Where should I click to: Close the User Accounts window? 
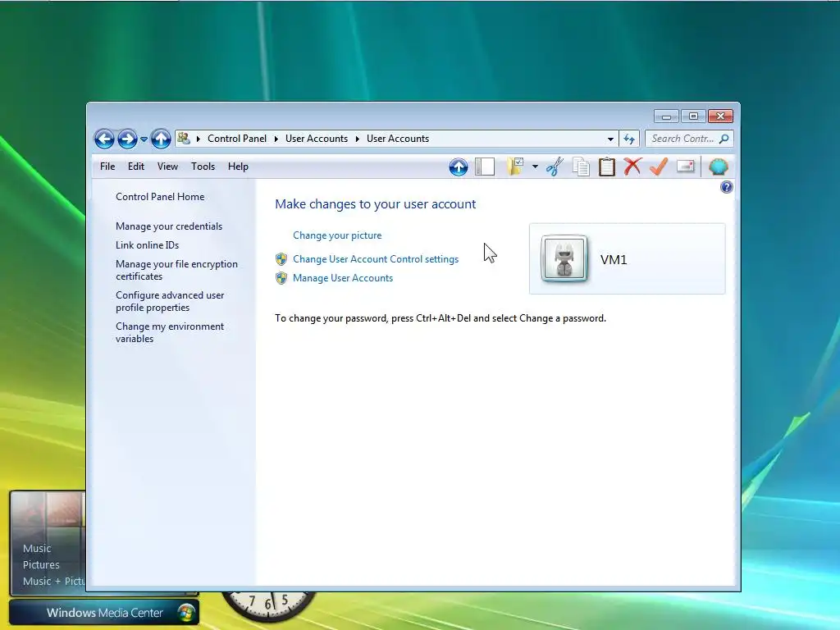pos(720,116)
